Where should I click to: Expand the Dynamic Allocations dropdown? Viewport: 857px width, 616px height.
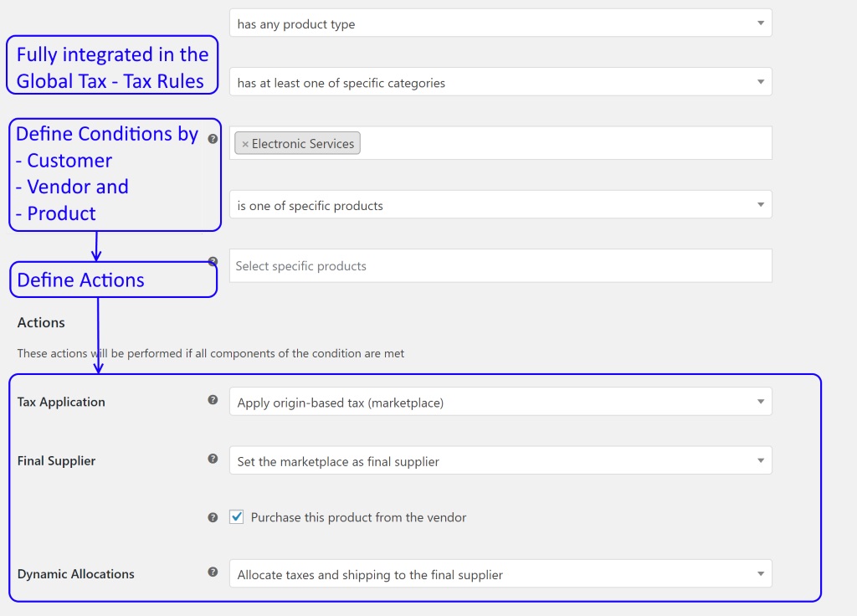click(500, 574)
